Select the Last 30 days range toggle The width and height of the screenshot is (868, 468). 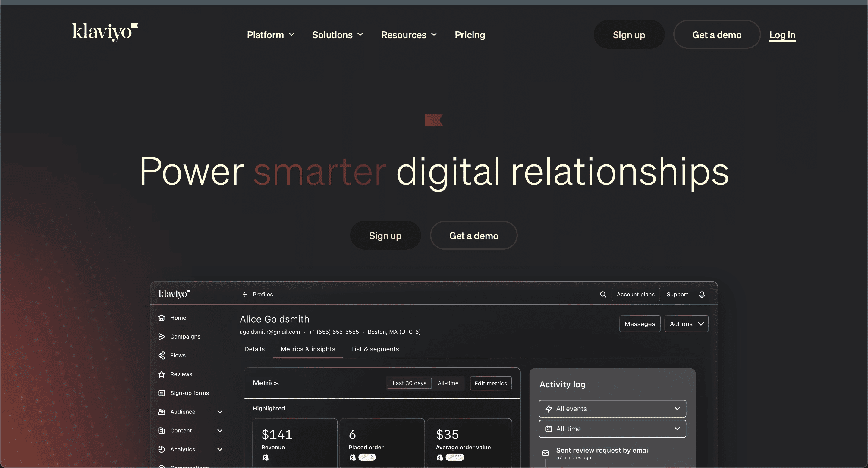[409, 383]
